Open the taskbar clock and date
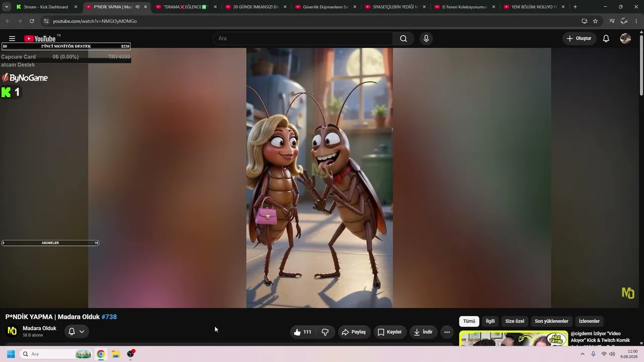The height and width of the screenshot is (362, 644). [x=629, y=354]
